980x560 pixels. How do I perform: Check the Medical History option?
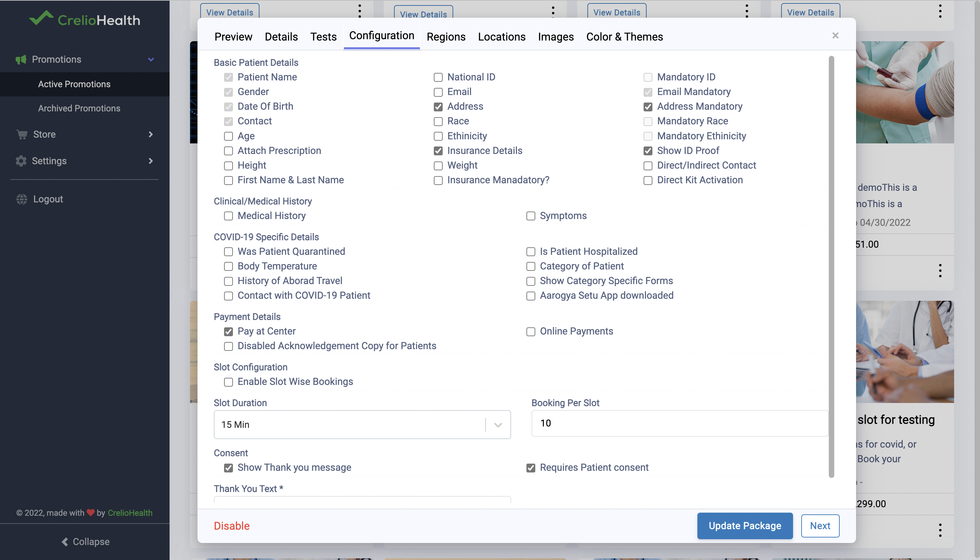click(x=229, y=216)
